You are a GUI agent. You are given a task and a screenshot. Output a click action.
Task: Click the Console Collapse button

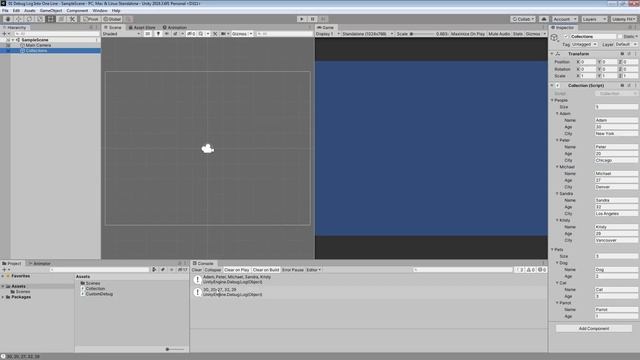[x=213, y=270]
